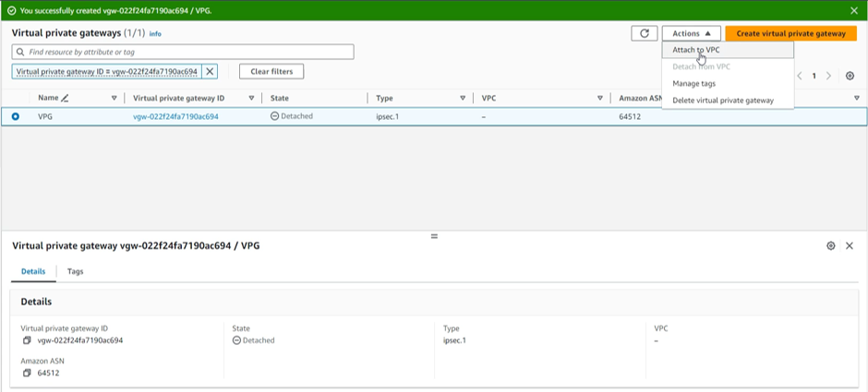Close the VPG details panel
The width and height of the screenshot is (868, 392).
850,246
